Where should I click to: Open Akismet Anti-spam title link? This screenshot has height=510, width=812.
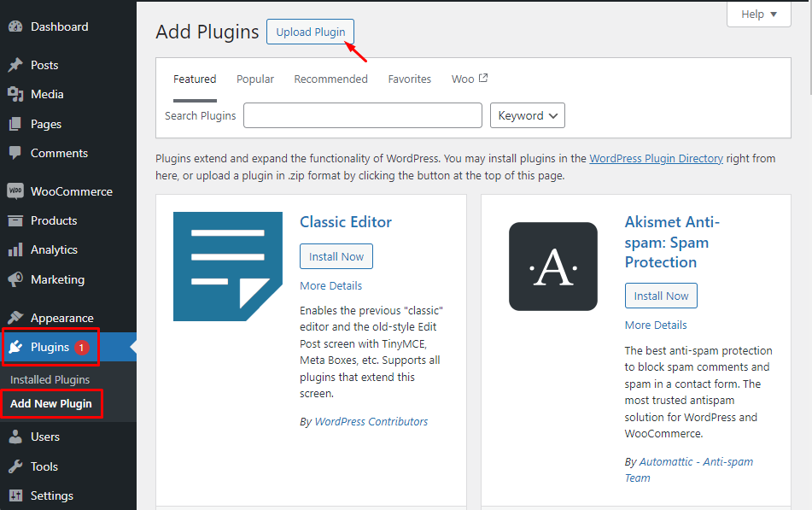(672, 242)
